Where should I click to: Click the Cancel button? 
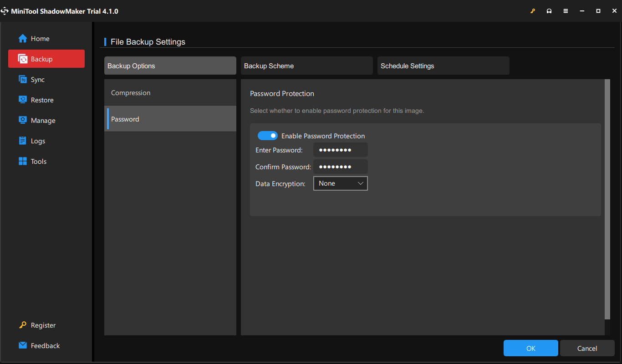click(x=587, y=348)
